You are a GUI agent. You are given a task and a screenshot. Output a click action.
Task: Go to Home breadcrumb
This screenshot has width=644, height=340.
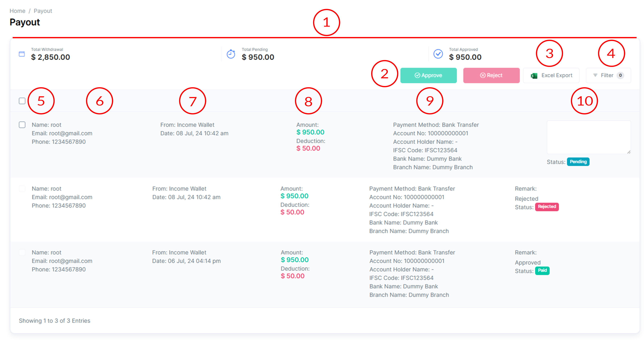click(17, 11)
